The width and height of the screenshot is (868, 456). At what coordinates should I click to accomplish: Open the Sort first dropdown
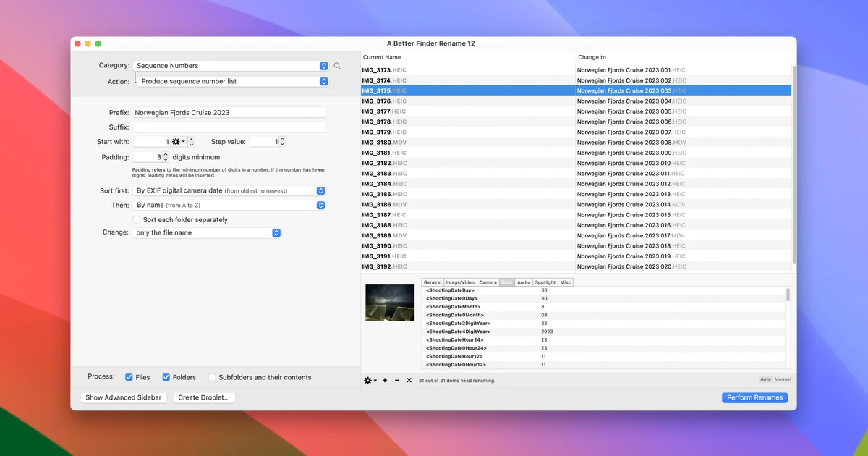pos(229,190)
